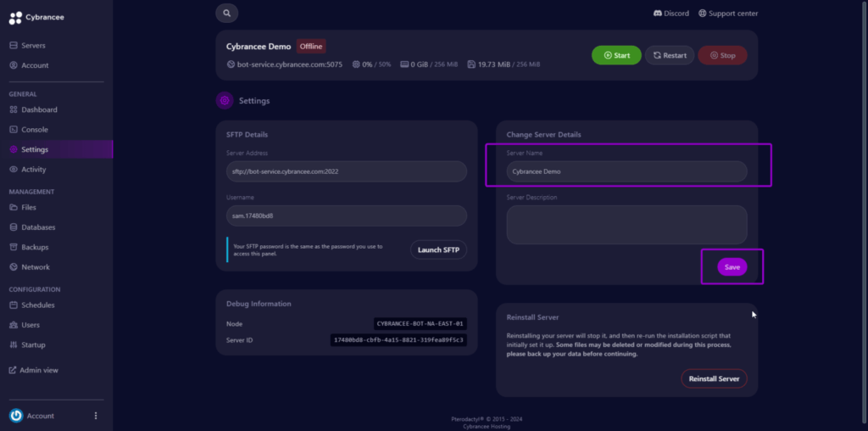Select the Activity menu item
This screenshot has height=431, width=868.
(x=34, y=170)
